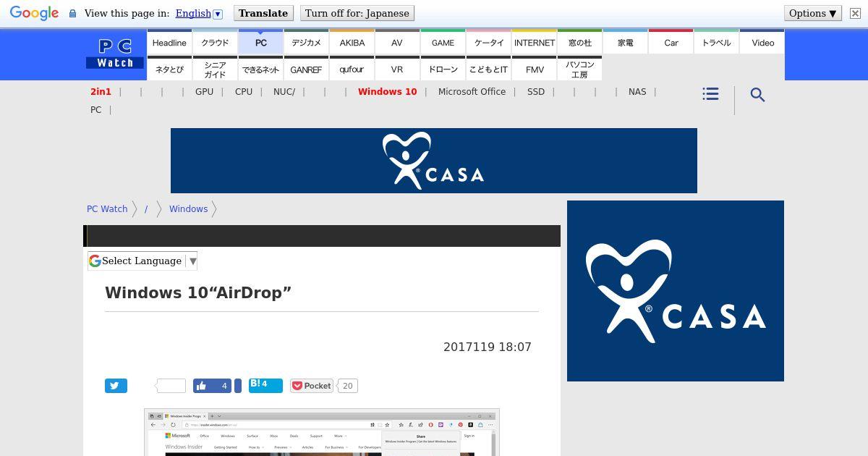Open the シニアガイド tab
Screen dimensions: 868x456
pyautogui.click(x=215, y=69)
